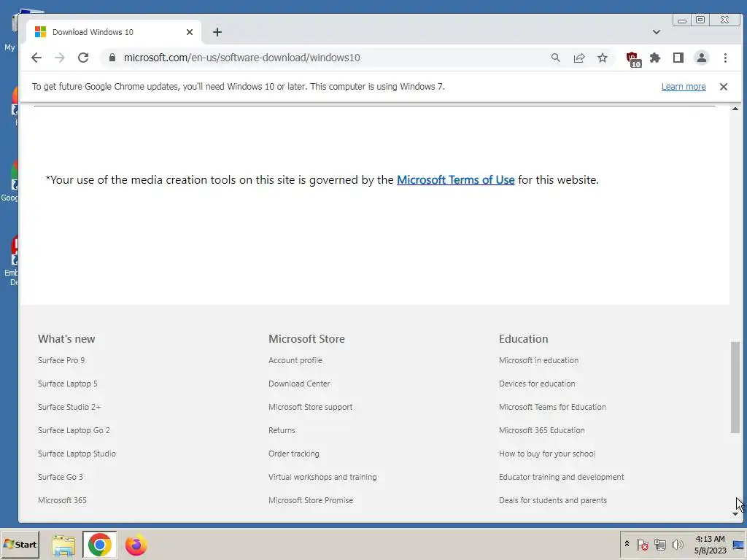747x560 pixels.
Task: Expand the tab search dropdown arrow
Action: pyautogui.click(x=656, y=32)
